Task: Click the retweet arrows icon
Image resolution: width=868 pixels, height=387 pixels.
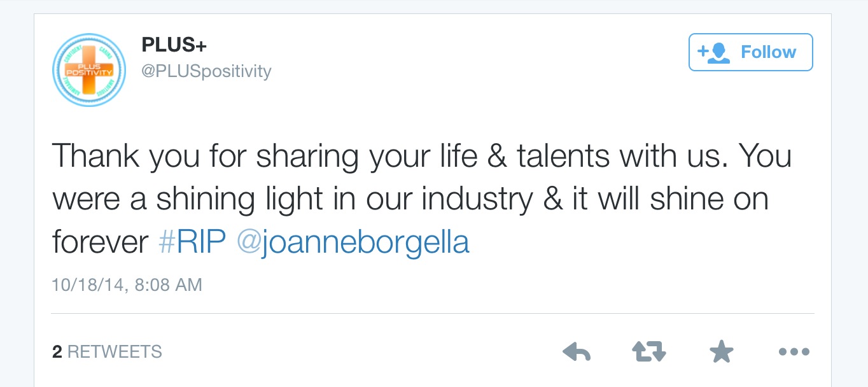Action: point(648,351)
